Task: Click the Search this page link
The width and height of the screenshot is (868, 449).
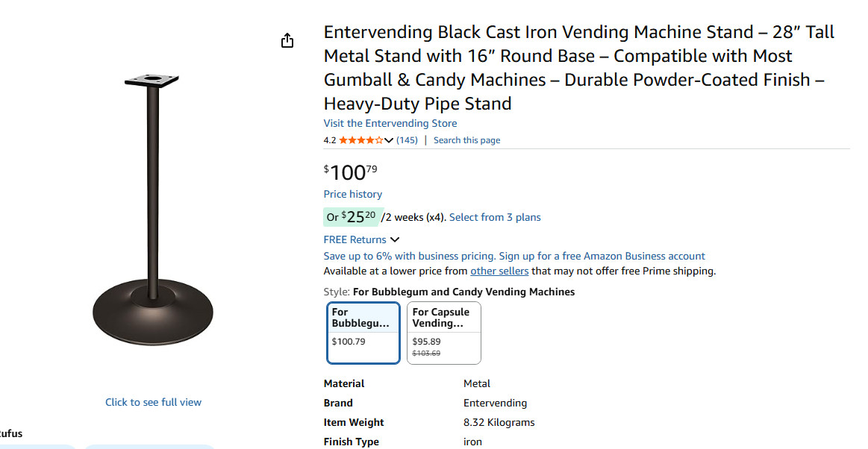Action: coord(466,140)
